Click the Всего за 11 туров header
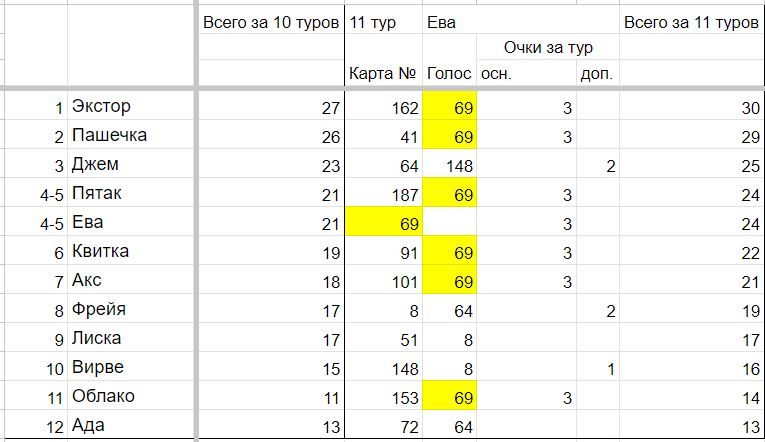 tap(692, 22)
